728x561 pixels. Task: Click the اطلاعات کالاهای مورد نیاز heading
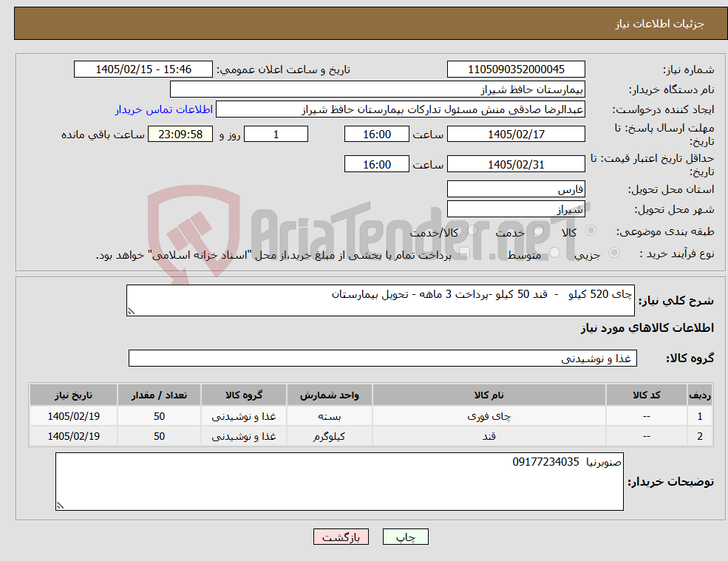647,328
